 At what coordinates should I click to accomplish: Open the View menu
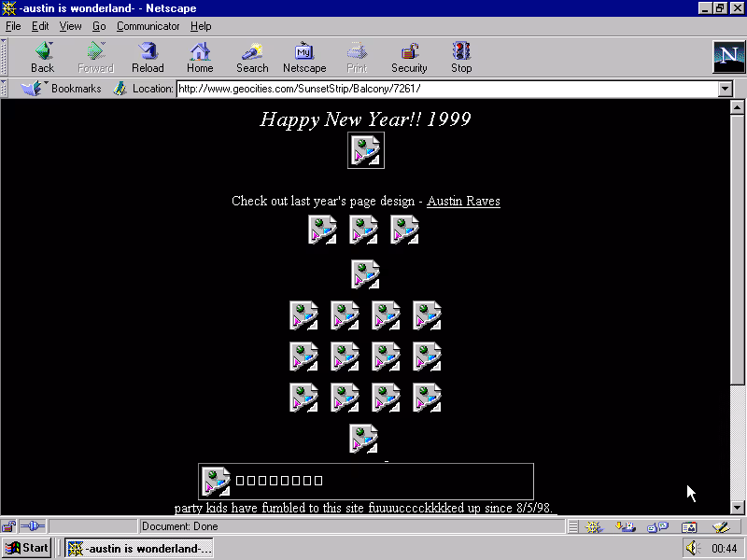pyautogui.click(x=71, y=26)
